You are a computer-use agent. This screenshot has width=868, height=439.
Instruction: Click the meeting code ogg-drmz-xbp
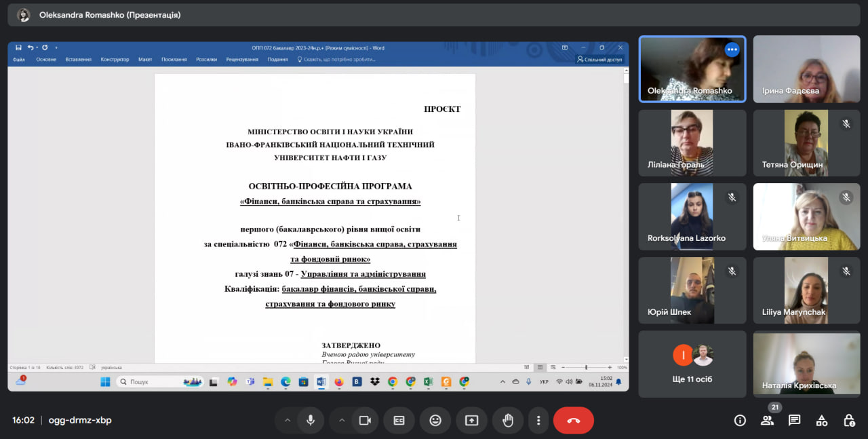(x=80, y=420)
